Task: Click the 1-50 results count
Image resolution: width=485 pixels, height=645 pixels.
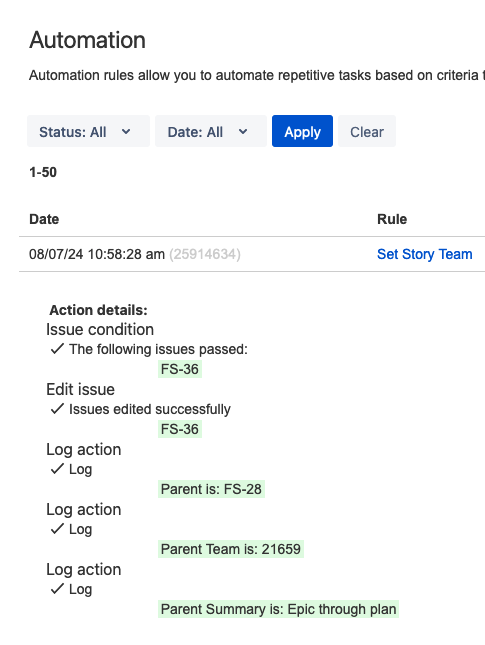Action: [x=43, y=172]
